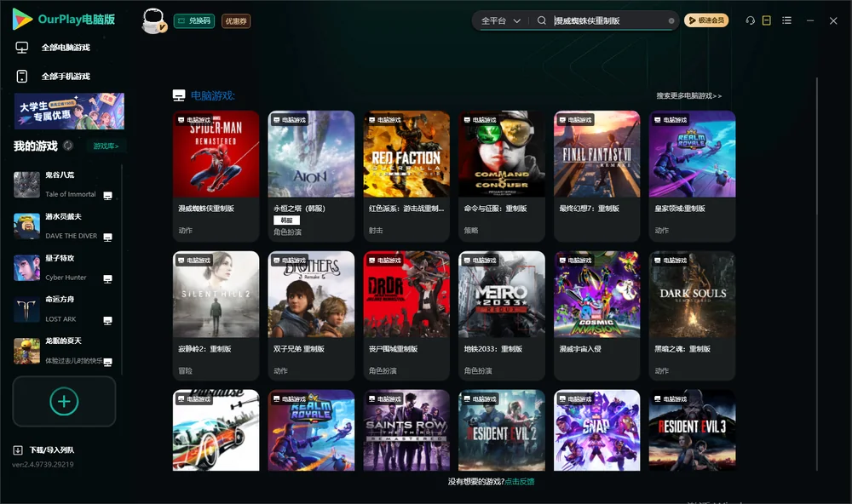Open the 游戏库 library link

pos(106,146)
